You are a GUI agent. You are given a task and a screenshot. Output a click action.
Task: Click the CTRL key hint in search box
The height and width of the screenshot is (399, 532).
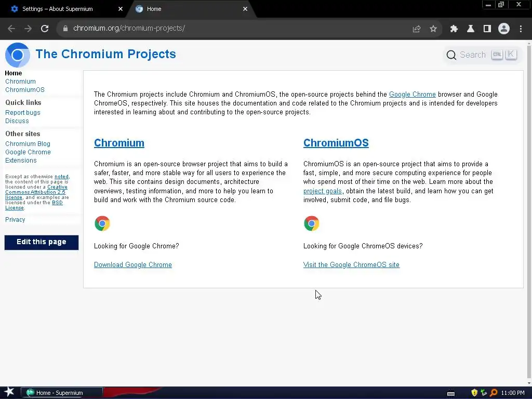tap(497, 55)
